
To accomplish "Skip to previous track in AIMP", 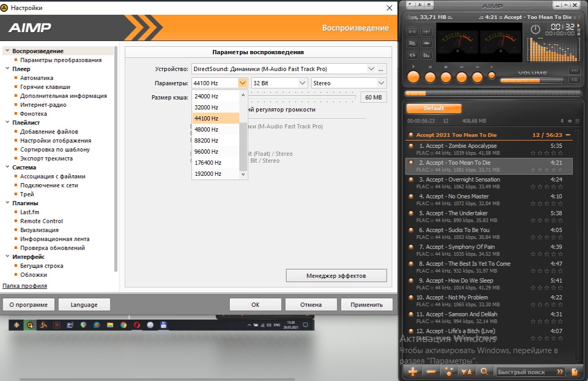I will point(461,77).
